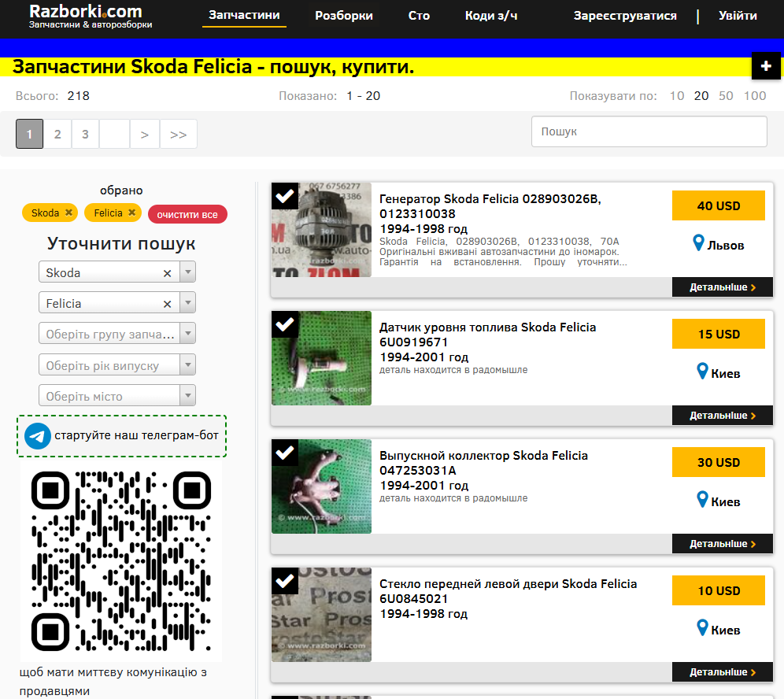The height and width of the screenshot is (699, 784).
Task: Go to page 3 of results
Action: 86,134
